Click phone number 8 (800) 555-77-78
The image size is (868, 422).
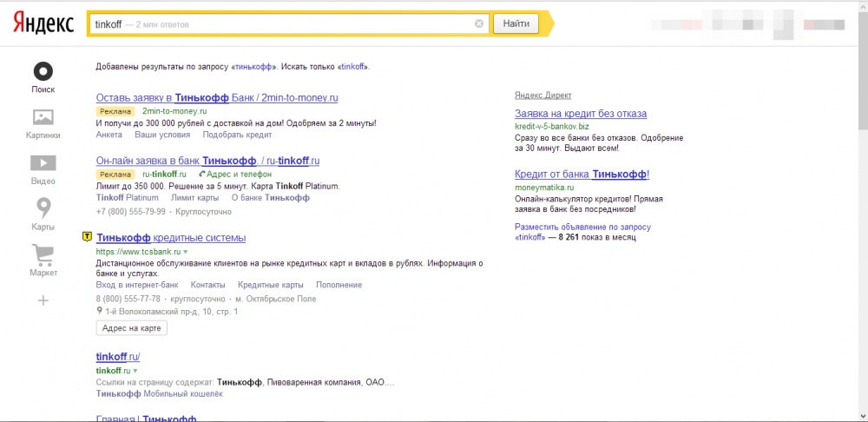[128, 299]
